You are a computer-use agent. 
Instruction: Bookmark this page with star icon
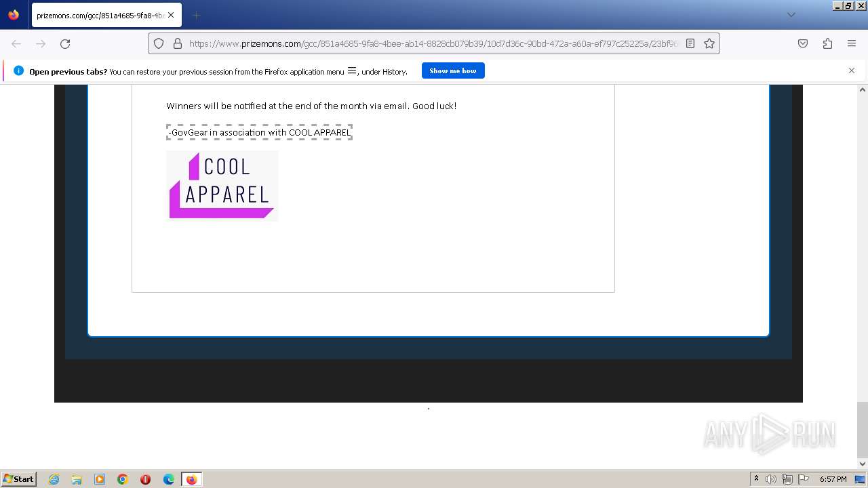tap(709, 43)
